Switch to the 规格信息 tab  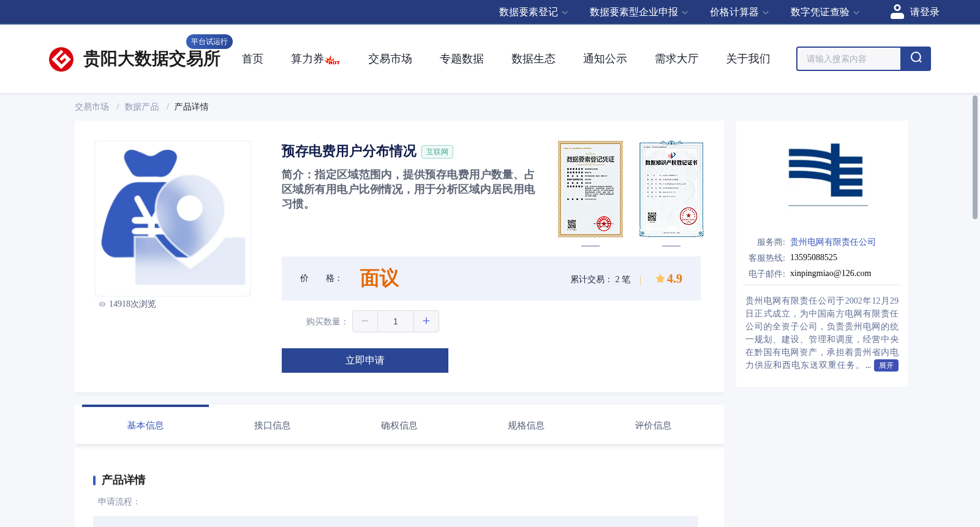point(526,425)
